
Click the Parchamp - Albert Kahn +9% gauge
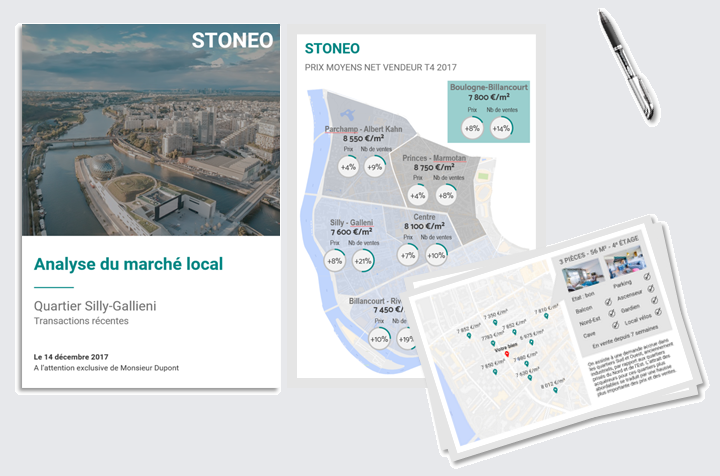pyautogui.click(x=375, y=167)
